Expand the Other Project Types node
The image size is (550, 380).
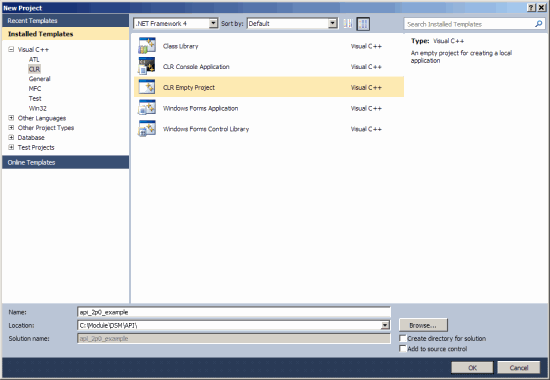[x=11, y=128]
